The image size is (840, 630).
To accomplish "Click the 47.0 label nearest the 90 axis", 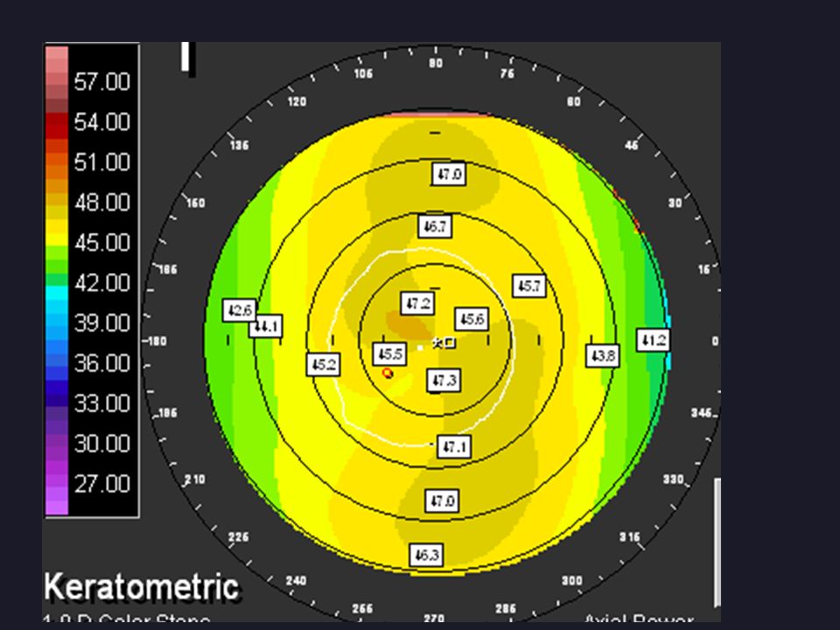I will coord(449,174).
